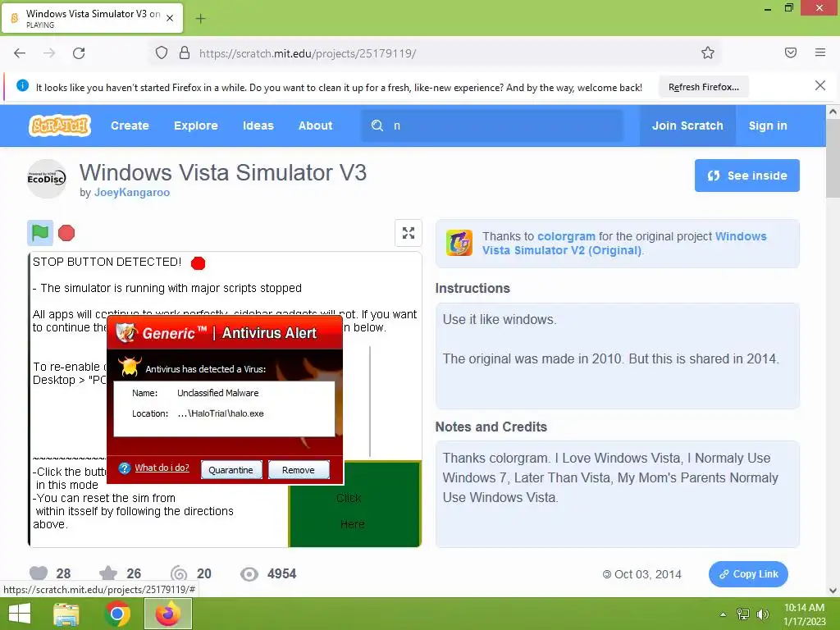Click the Remove button in antivirus alert
840x630 pixels.
pyautogui.click(x=299, y=470)
